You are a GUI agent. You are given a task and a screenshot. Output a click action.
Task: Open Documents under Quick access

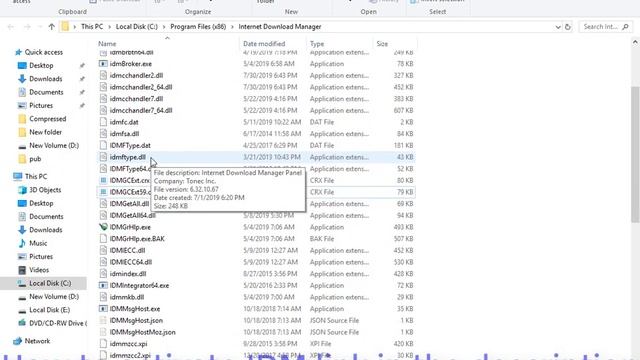click(46, 92)
